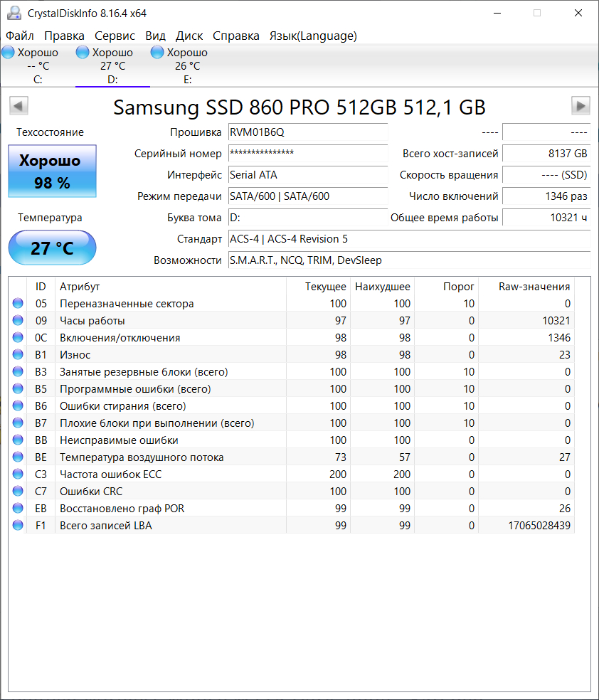Click the Прошивка field RVM01B6Q
This screenshot has width=599, height=700.
point(308,132)
